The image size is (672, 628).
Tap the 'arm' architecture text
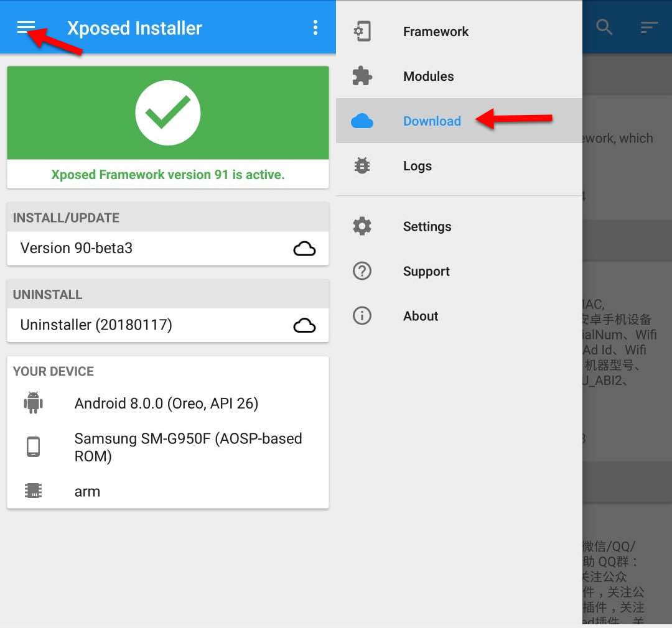pyautogui.click(x=87, y=492)
